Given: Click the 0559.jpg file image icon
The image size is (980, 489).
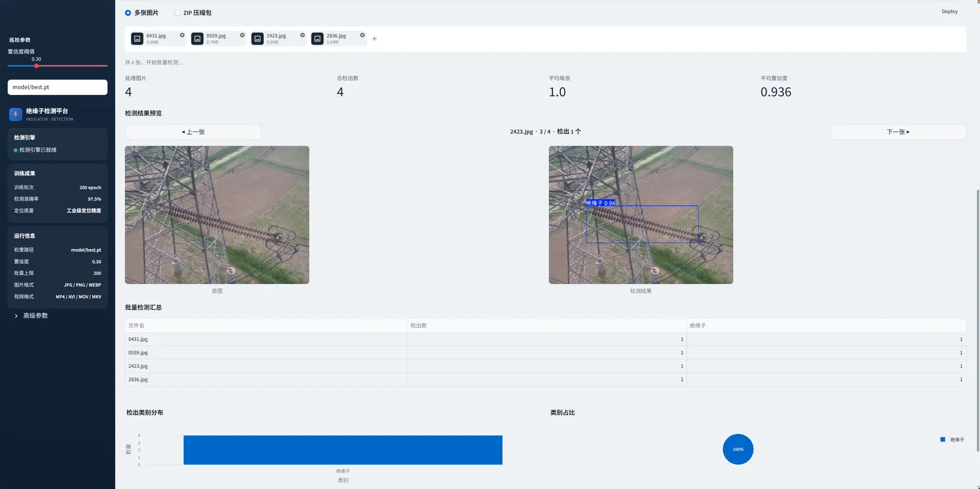Looking at the screenshot, I should point(197,39).
